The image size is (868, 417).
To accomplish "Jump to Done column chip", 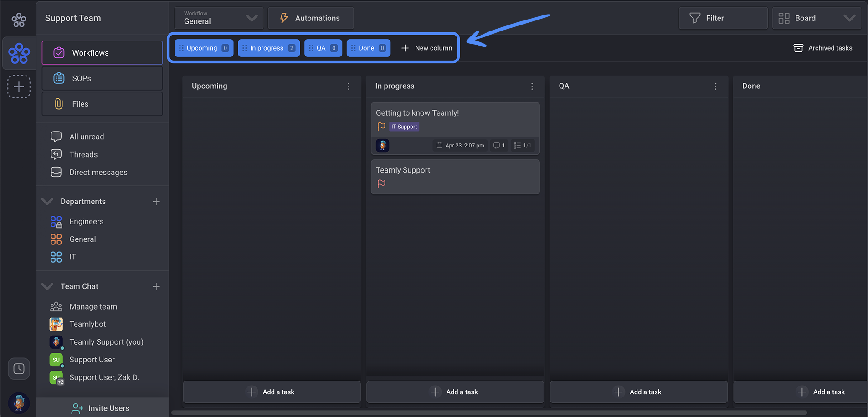I will [368, 48].
